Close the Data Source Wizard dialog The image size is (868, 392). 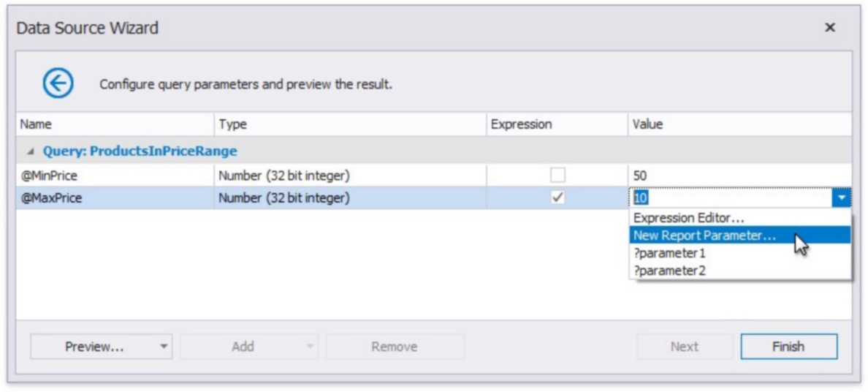click(830, 28)
